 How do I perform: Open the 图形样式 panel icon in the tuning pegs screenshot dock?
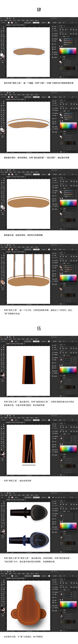pyautogui.click(x=55, y=529)
